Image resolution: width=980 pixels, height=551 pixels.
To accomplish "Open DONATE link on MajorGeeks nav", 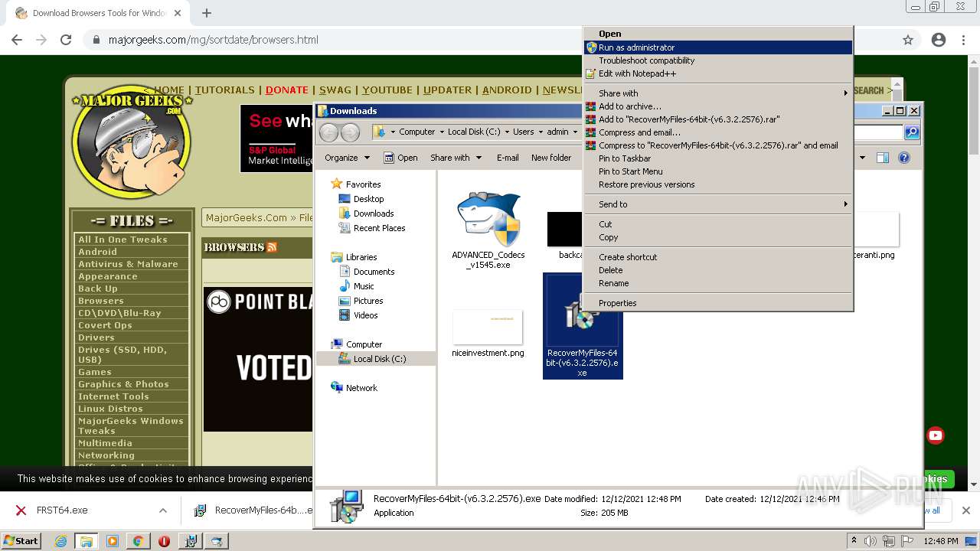I will (287, 90).
